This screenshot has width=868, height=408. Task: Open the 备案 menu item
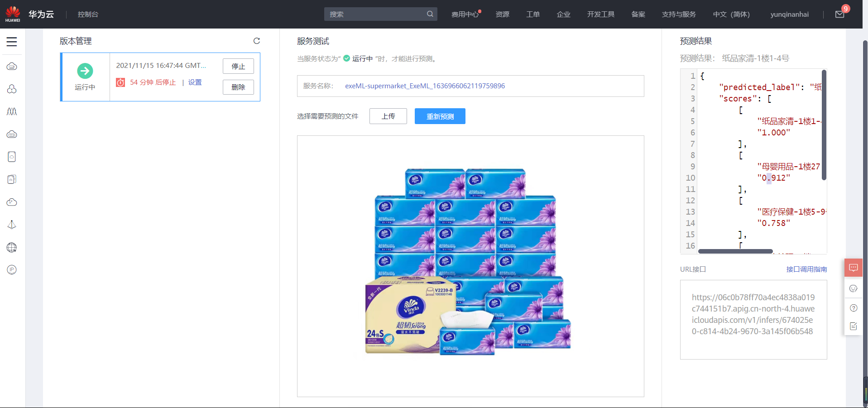tap(638, 14)
